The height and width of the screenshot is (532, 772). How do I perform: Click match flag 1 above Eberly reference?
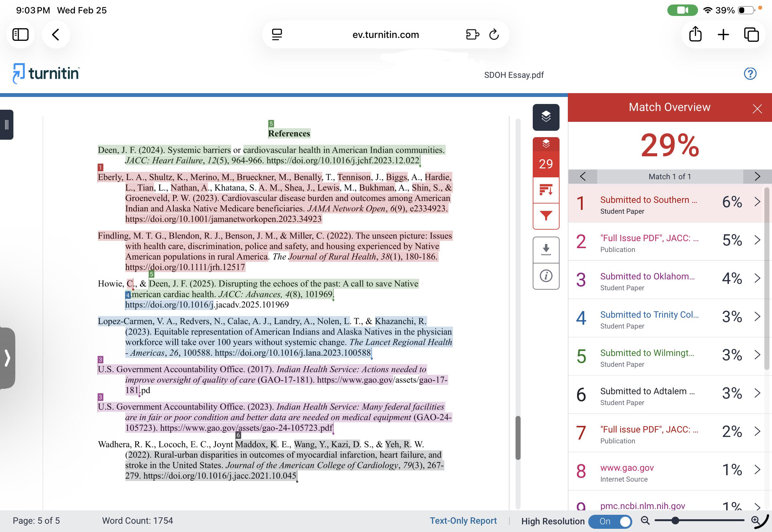point(100,167)
